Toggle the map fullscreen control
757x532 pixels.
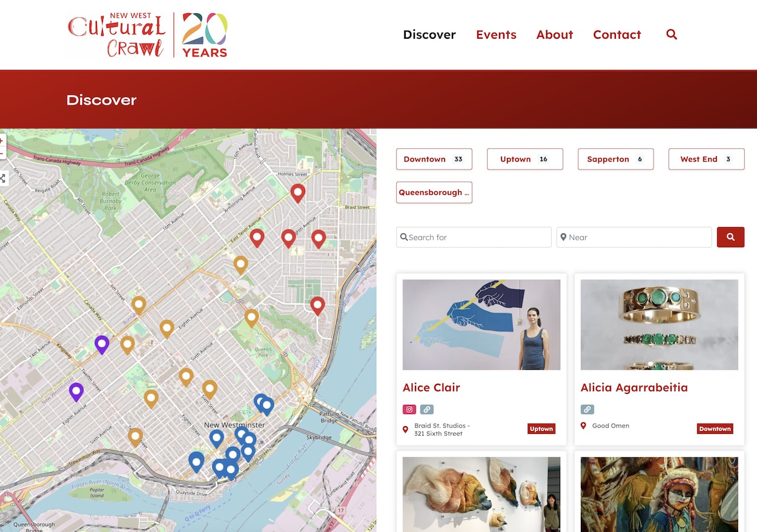[2, 179]
